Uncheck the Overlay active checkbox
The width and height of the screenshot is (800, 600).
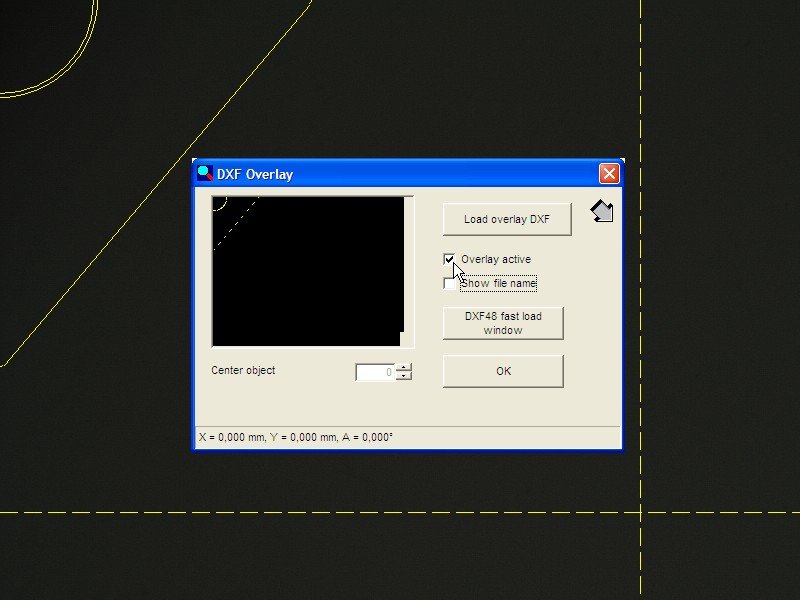pyautogui.click(x=449, y=259)
